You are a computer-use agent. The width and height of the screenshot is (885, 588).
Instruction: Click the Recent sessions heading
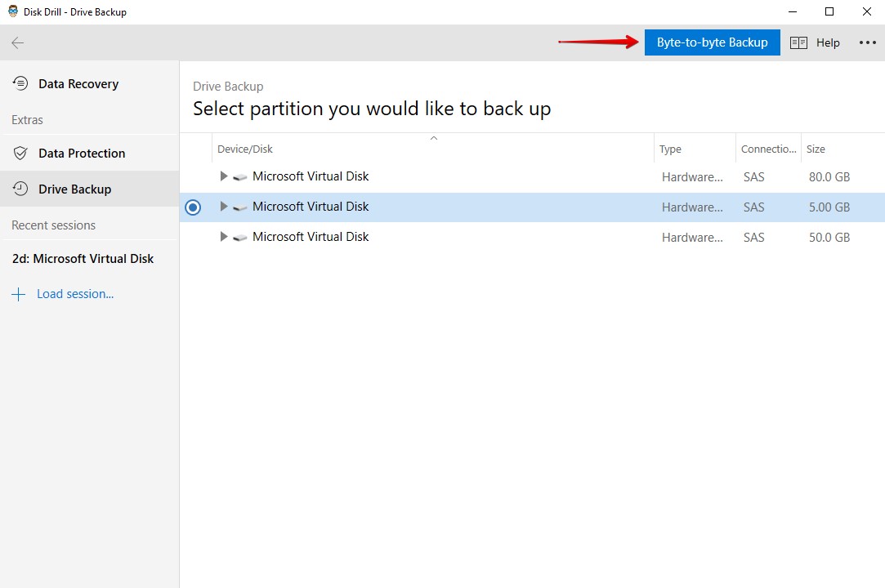tap(54, 225)
